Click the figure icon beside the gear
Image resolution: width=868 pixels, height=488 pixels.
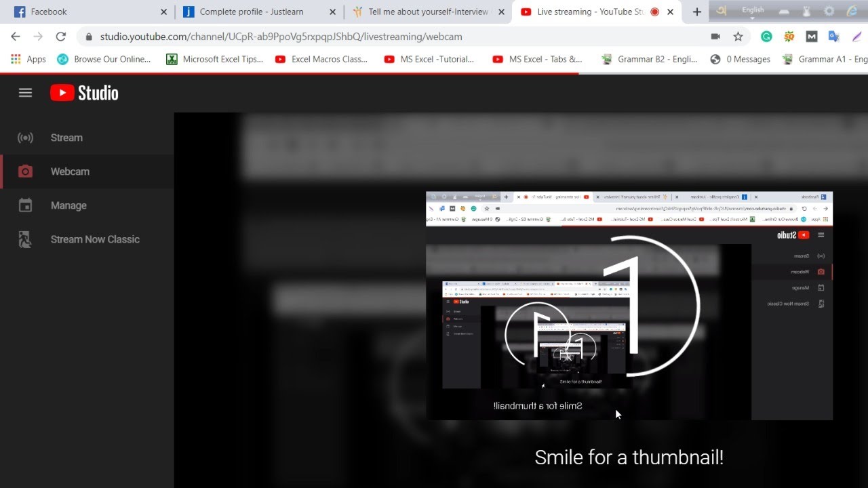point(806,11)
